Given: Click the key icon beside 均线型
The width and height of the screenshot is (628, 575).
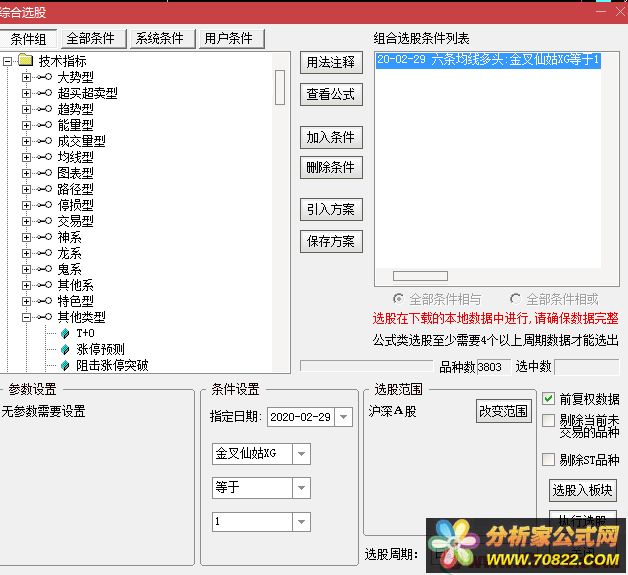Looking at the screenshot, I should (44, 157).
